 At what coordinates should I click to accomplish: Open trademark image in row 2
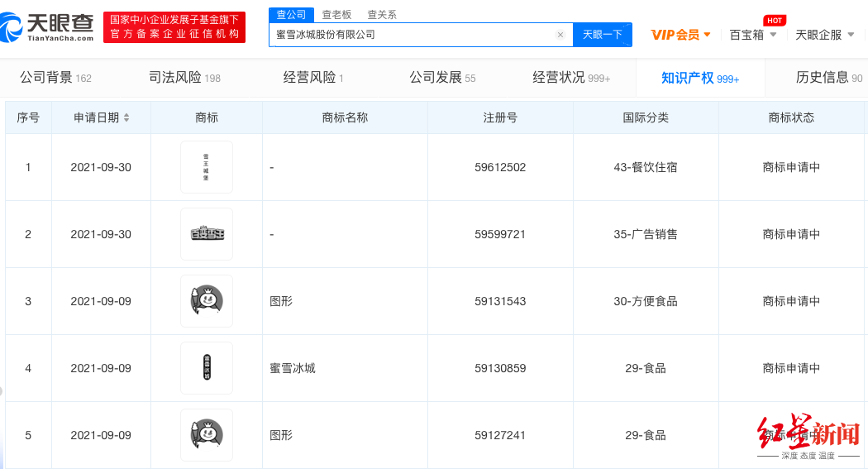click(x=206, y=234)
